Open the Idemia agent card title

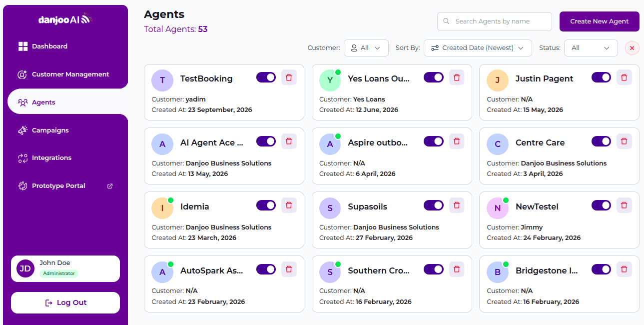[x=195, y=206]
